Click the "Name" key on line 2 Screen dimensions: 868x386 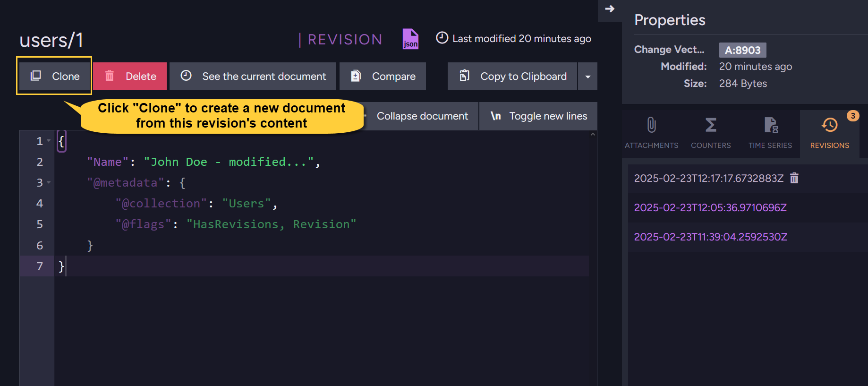point(108,162)
